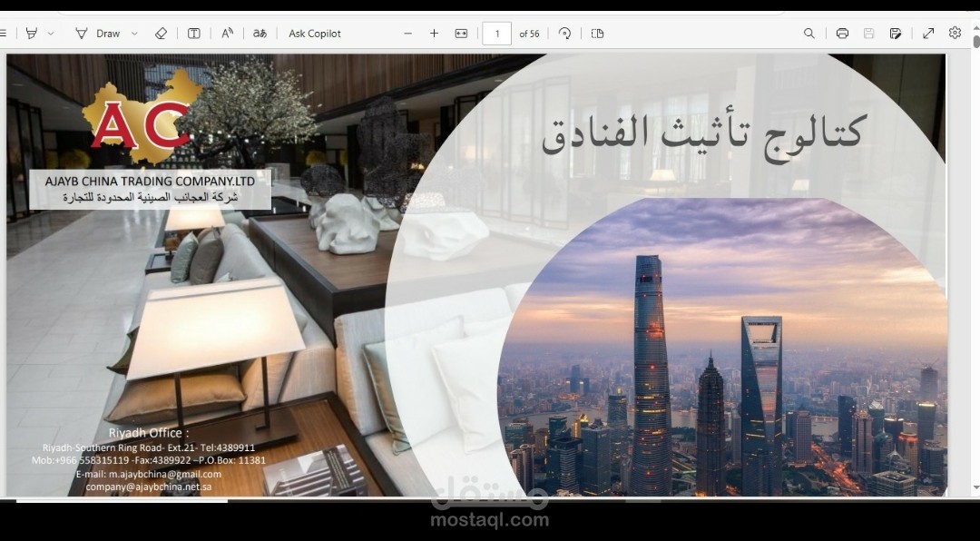Screen dimensions: 980x541
Task: Focus the page number field
Action: click(x=497, y=34)
